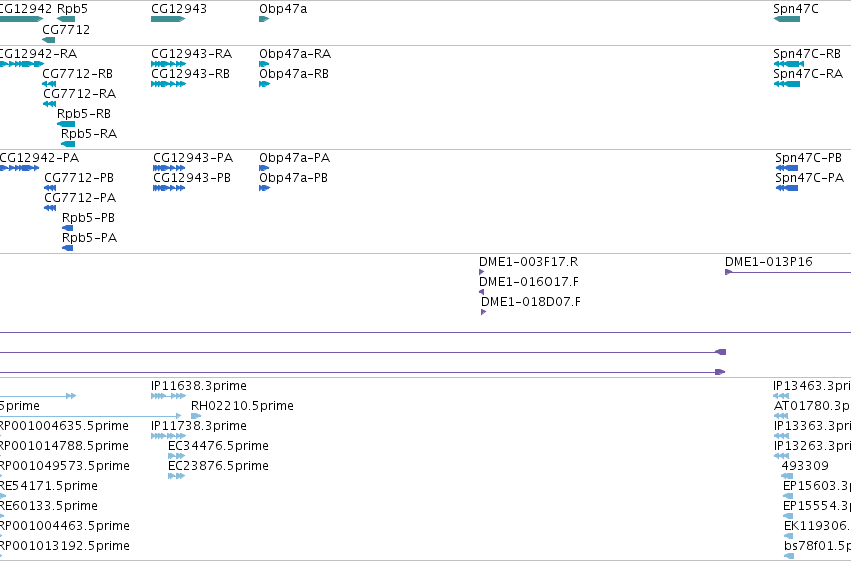The image size is (851, 561).
Task: Select EST EC23876.5prime label
Action: [x=218, y=466]
